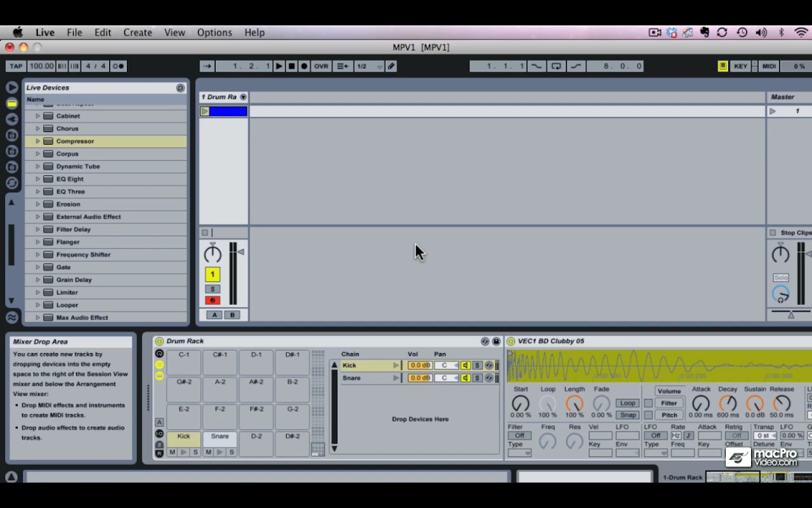Toggle the Drum Rack chain list view button
This screenshot has height=508, width=812.
(x=159, y=364)
